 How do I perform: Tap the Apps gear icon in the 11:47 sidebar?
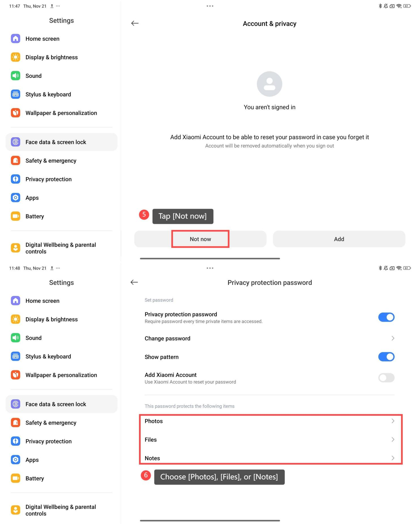point(16,197)
